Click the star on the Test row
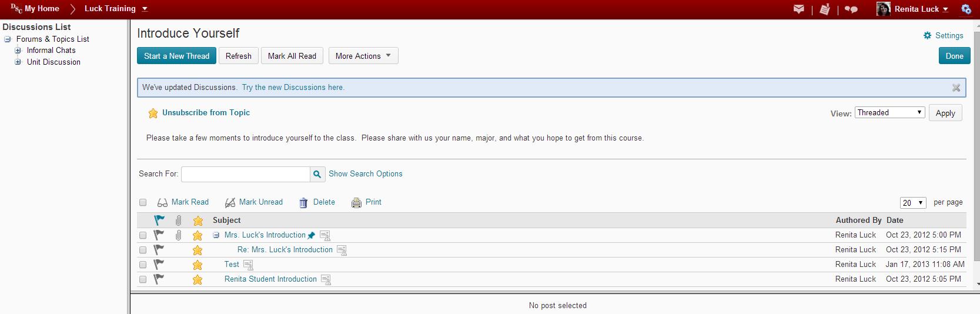The width and height of the screenshot is (980, 314). tap(198, 265)
